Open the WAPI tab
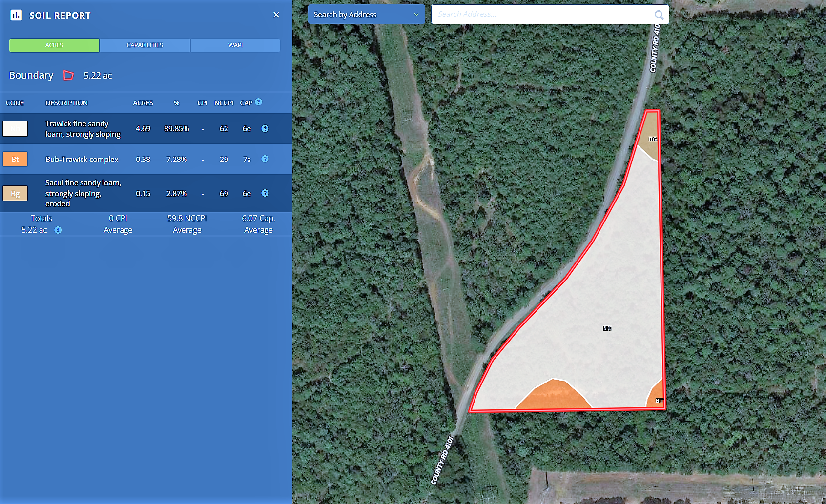Screen dimensions: 826x504 [235, 45]
